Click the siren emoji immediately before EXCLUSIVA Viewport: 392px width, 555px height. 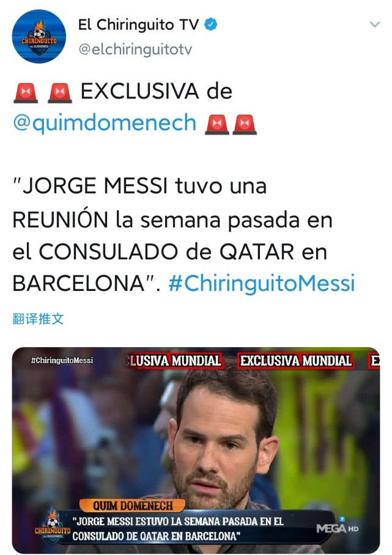coord(60,93)
